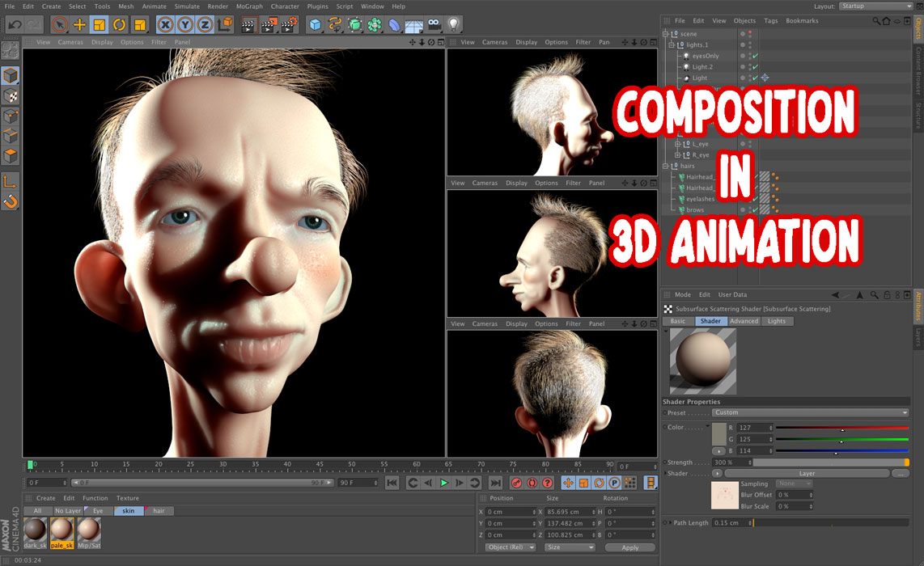
Task: Expand the L_eye tree node
Action: 678,144
